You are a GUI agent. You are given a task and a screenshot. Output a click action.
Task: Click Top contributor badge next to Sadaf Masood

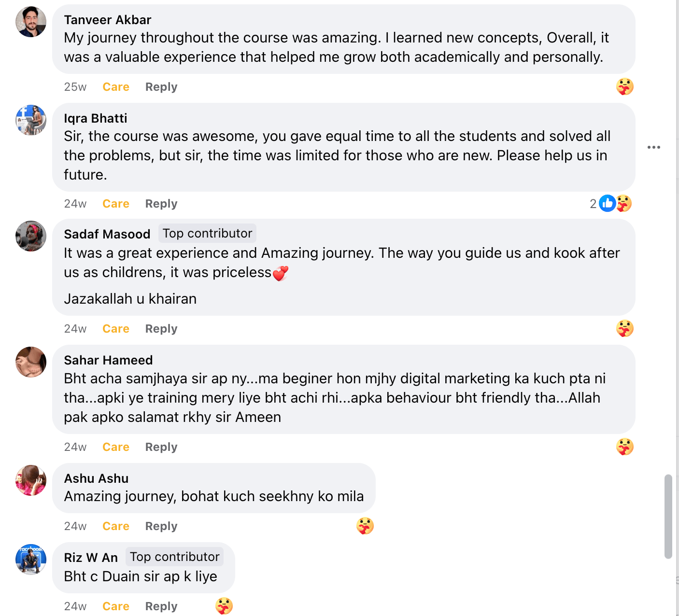click(x=207, y=233)
